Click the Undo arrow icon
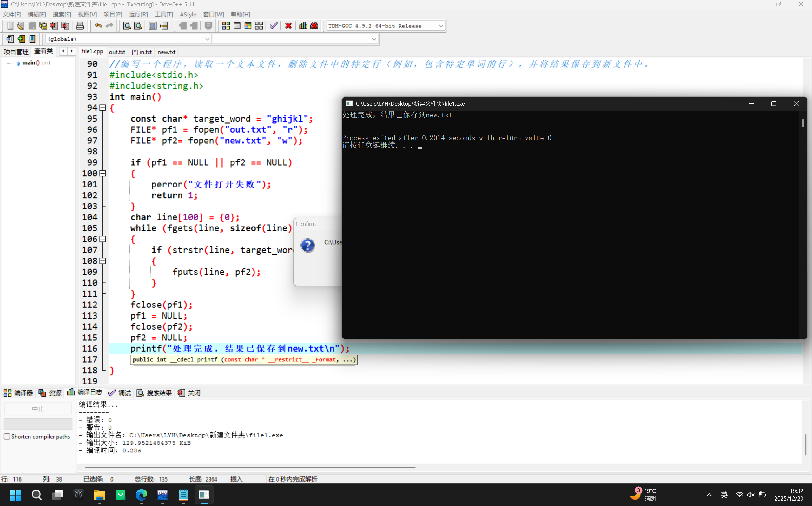Image resolution: width=812 pixels, height=506 pixels. click(x=98, y=26)
